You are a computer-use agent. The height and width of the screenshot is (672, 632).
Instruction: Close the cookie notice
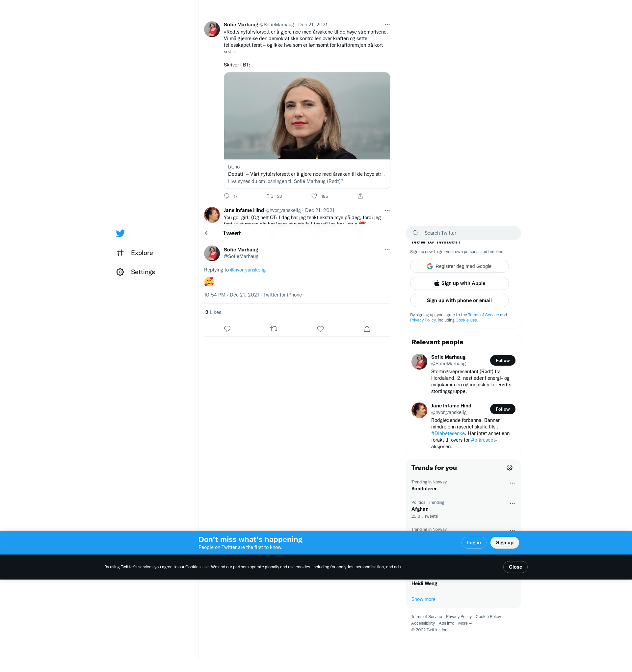(515, 567)
